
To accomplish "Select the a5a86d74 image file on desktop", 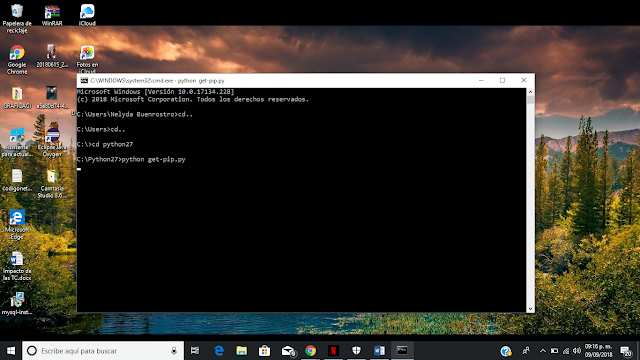I will pyautogui.click(x=52, y=98).
